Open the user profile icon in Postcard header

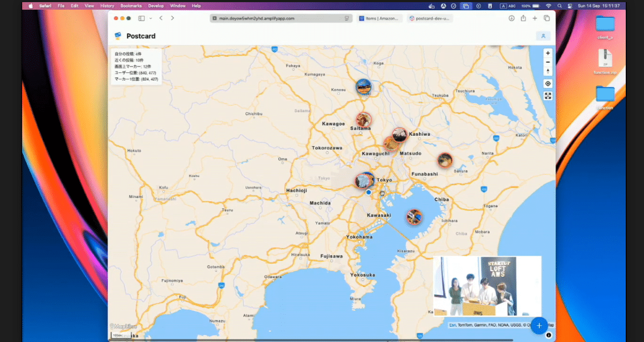click(543, 36)
